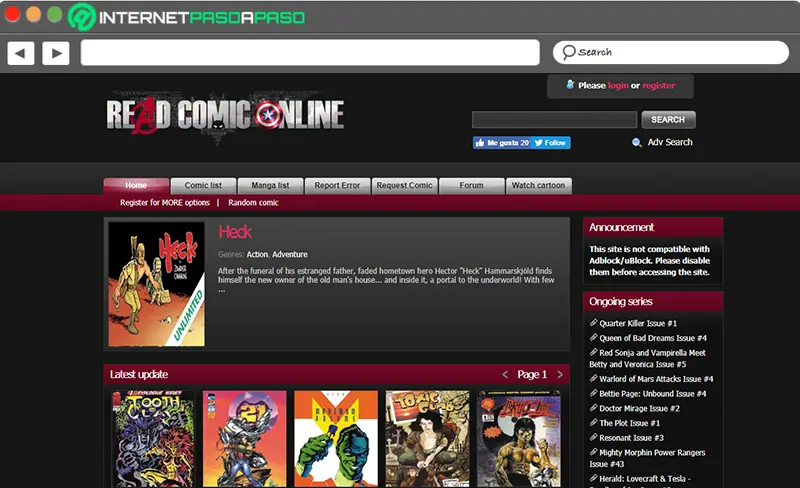The width and height of the screenshot is (800, 488).
Task: Click the magnifier icon in the browser search box
Action: pyautogui.click(x=568, y=52)
